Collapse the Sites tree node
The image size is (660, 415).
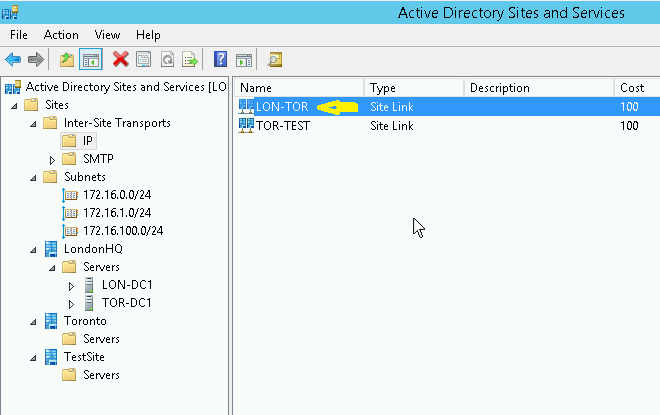pyautogui.click(x=14, y=106)
